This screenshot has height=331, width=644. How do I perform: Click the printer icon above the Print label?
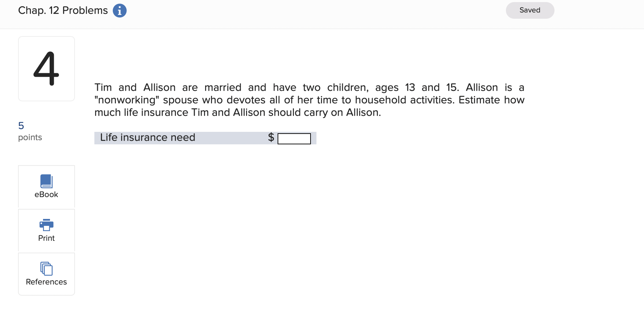[46, 225]
